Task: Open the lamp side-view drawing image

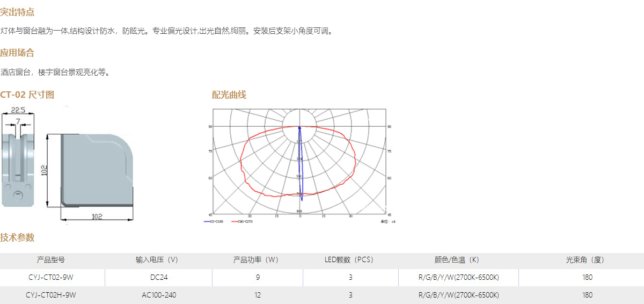Action: pyautogui.click(x=97, y=171)
